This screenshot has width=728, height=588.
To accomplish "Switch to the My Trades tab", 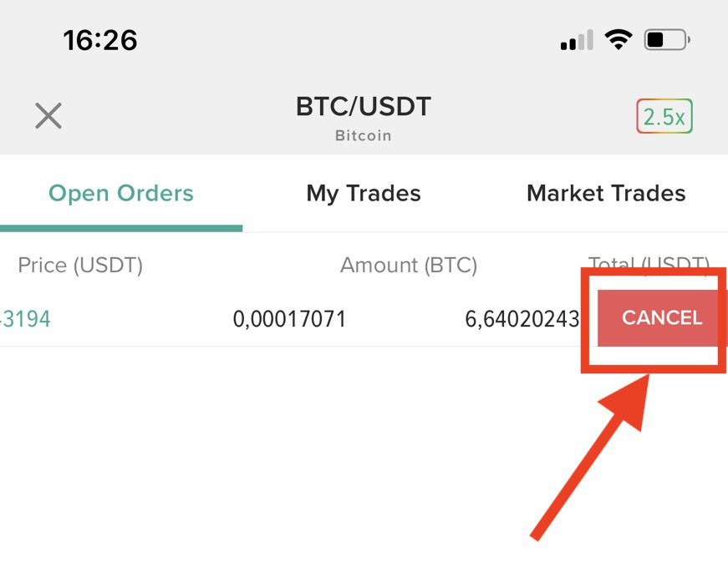I will coord(363,193).
